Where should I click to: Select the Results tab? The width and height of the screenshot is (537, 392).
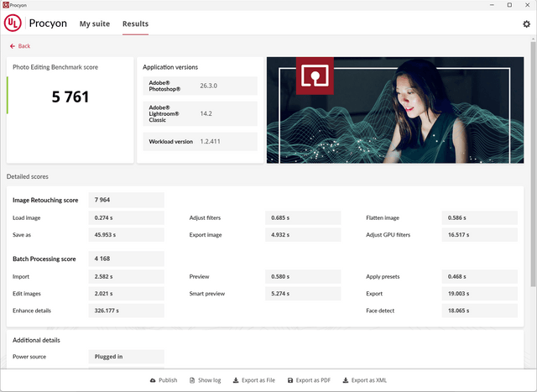click(x=136, y=24)
